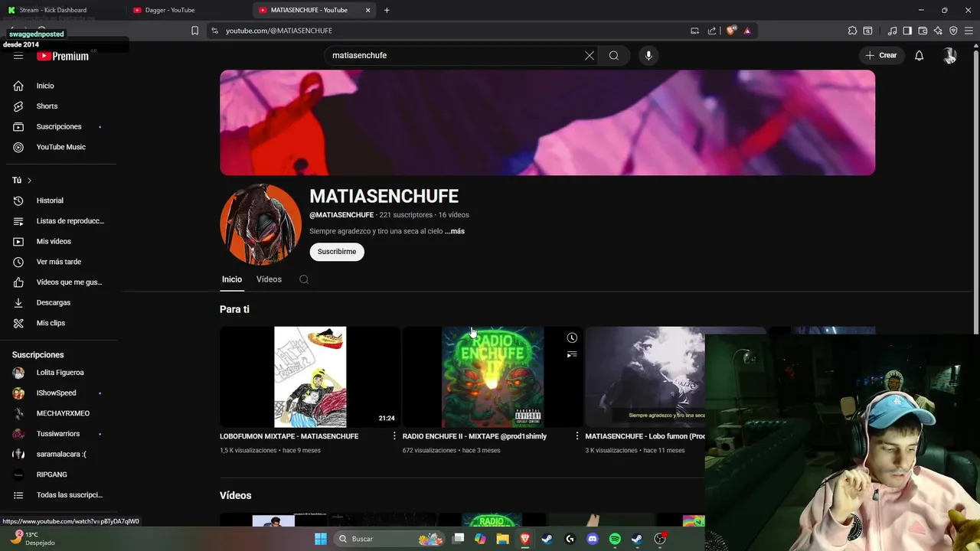Open the Brave VPN shield icon

(x=953, y=31)
